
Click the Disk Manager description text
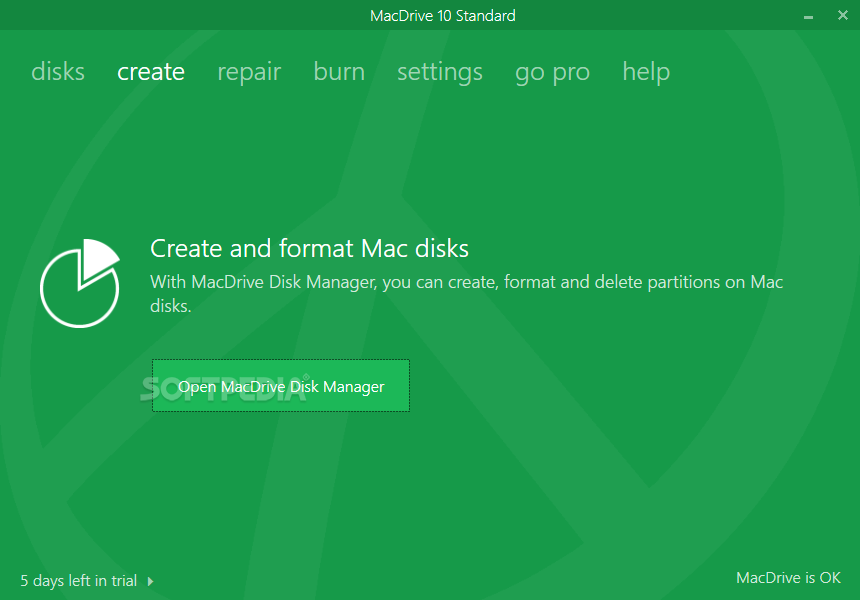466,293
